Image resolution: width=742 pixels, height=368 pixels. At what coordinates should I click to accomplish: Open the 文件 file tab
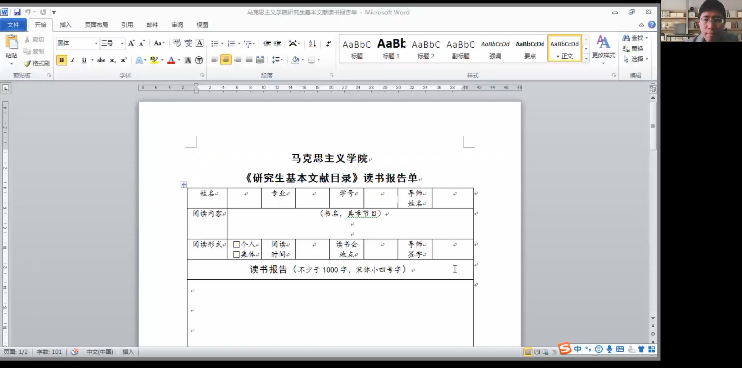click(13, 25)
